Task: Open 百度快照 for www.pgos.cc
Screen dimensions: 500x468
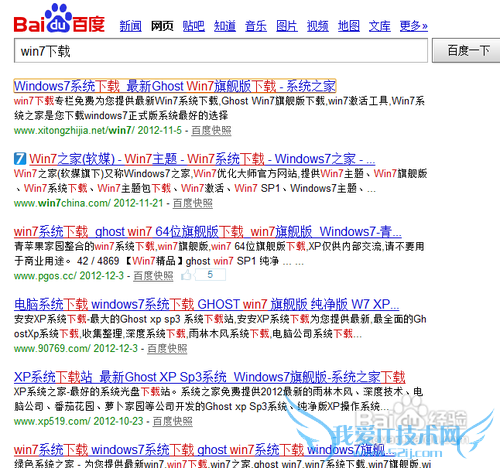Action: coord(153,276)
